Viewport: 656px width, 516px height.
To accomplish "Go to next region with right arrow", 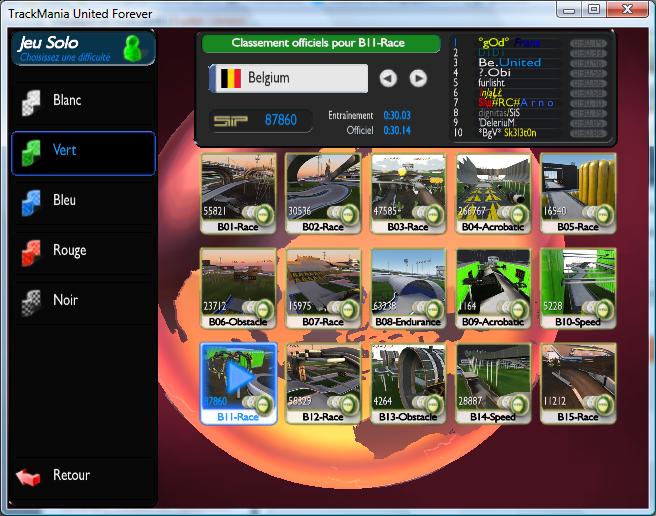I will [x=418, y=78].
